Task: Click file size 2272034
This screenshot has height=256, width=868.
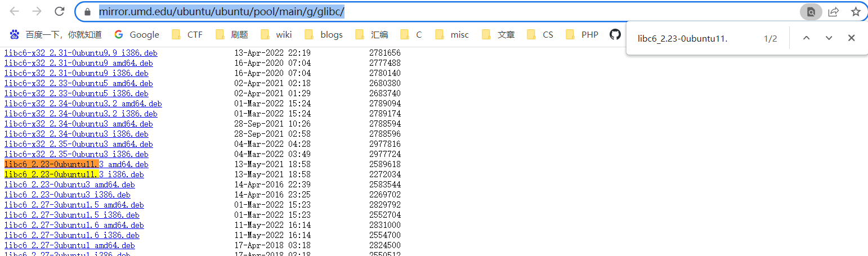Action: click(x=385, y=174)
